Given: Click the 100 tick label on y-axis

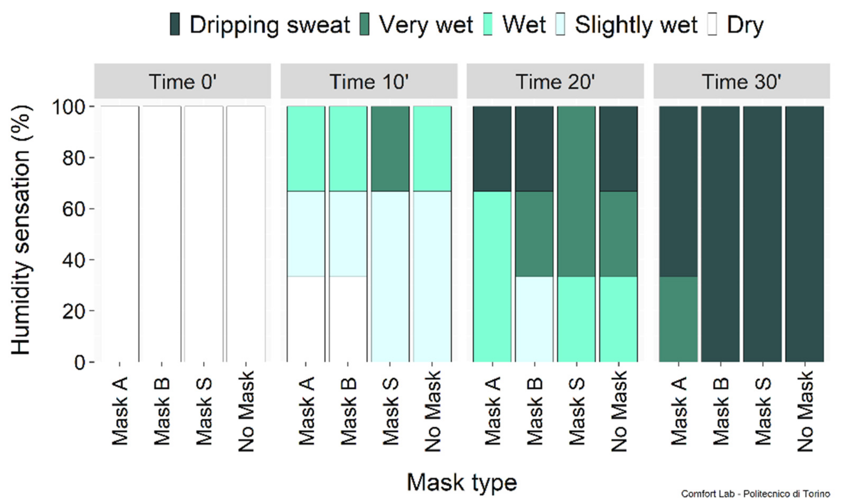Looking at the screenshot, I should click(x=68, y=108).
